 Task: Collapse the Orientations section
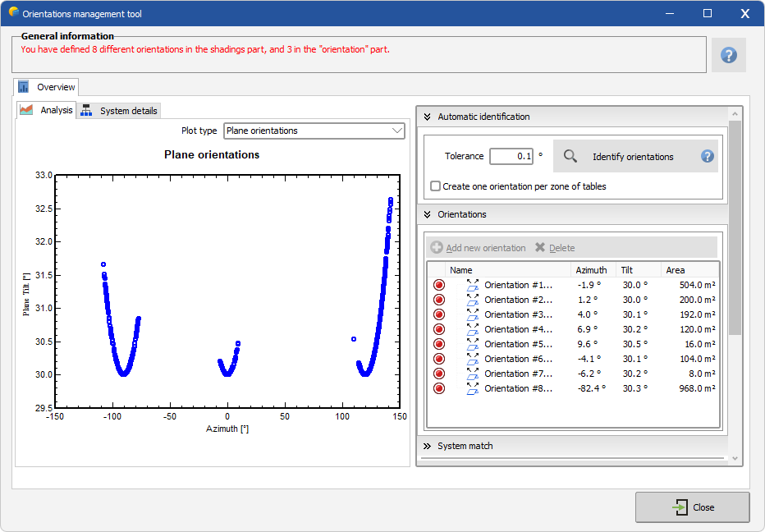pyautogui.click(x=427, y=214)
